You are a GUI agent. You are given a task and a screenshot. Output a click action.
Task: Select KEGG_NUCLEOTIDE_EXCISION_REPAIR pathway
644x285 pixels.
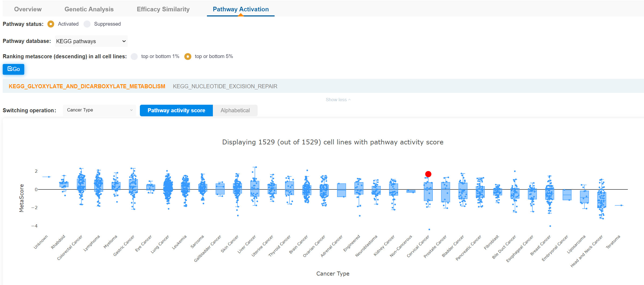(225, 86)
